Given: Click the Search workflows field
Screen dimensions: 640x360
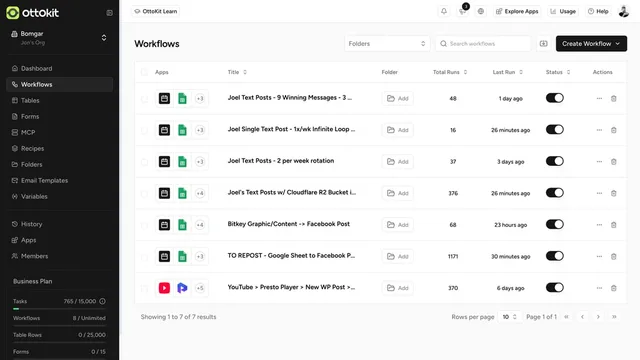Looking at the screenshot, I should pos(483,44).
